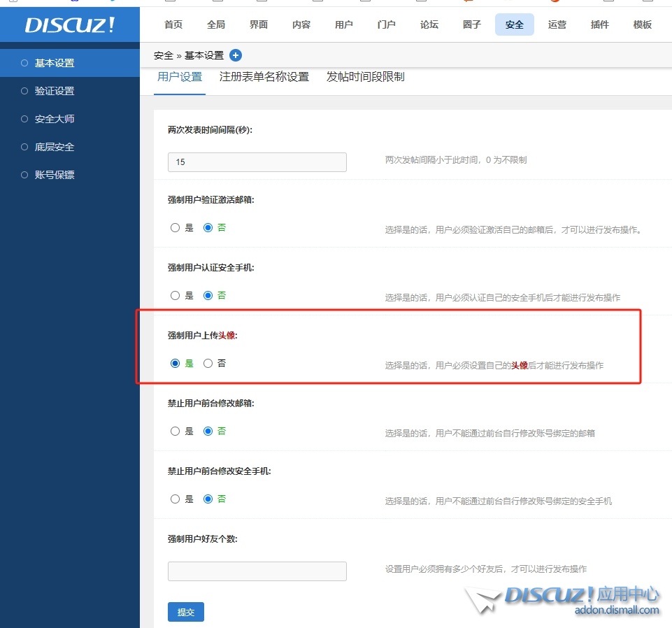Select 否 for 强制用户验证激活邮箱

(x=208, y=227)
